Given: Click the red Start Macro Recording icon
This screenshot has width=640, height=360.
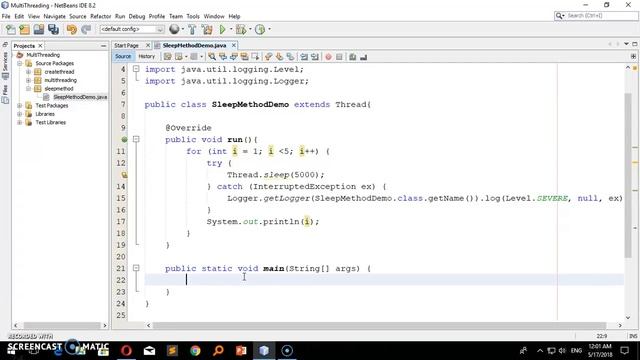Looking at the screenshot, I should [329, 57].
